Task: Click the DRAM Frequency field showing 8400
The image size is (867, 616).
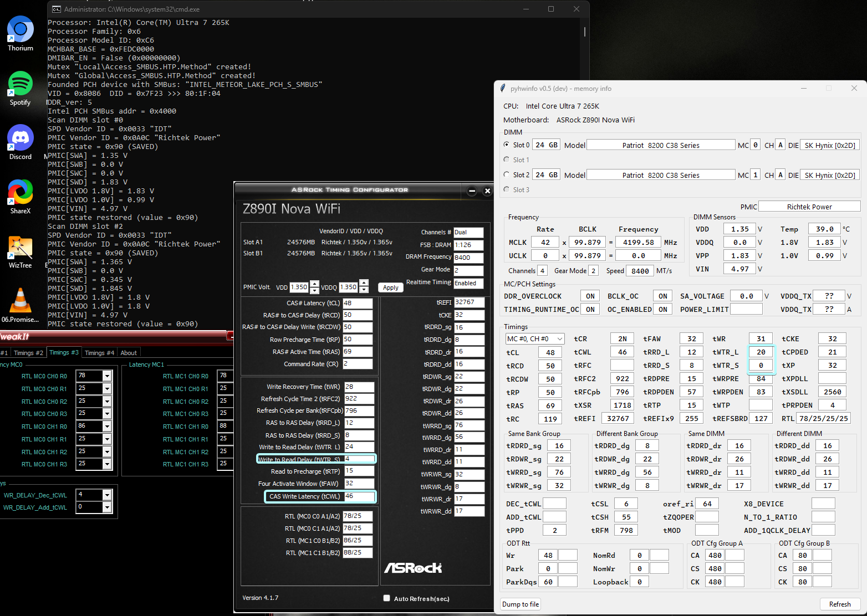Action: point(468,258)
